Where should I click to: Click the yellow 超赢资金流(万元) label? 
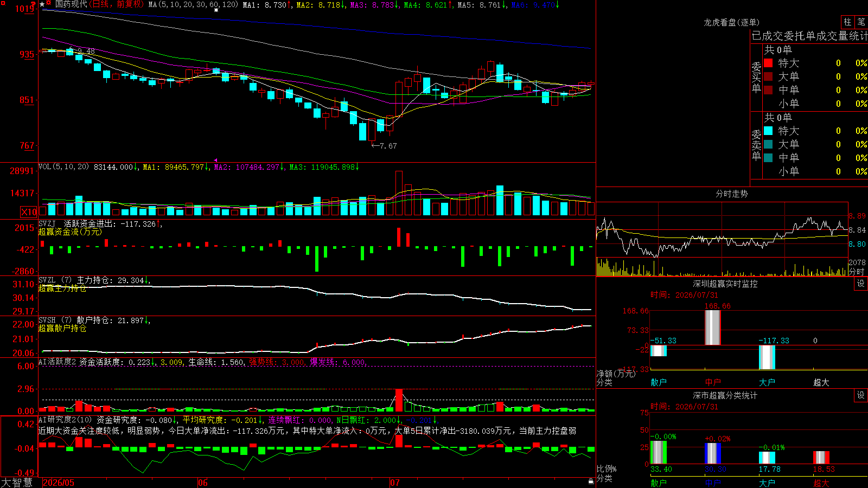point(70,232)
